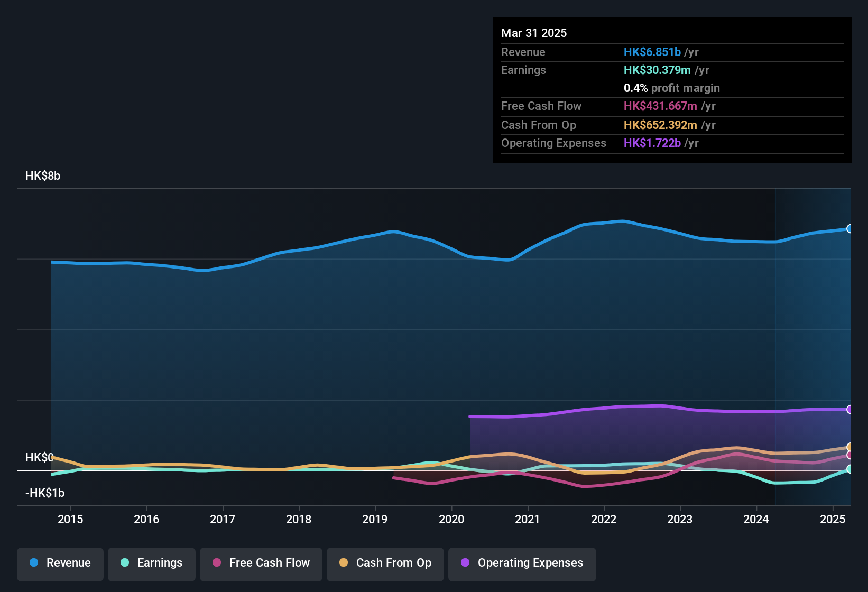Toggle the Cash From Op legend dot
Image resolution: width=868 pixels, height=592 pixels.
pyautogui.click(x=343, y=563)
